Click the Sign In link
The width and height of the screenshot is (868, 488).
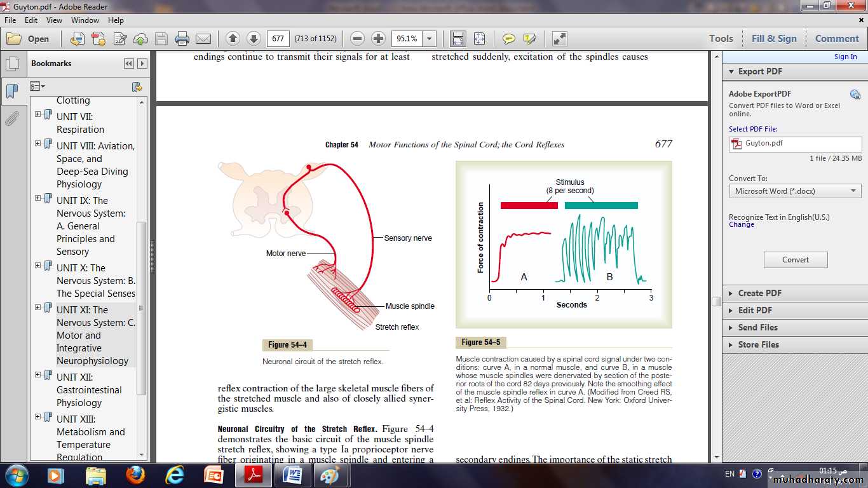pyautogui.click(x=845, y=57)
